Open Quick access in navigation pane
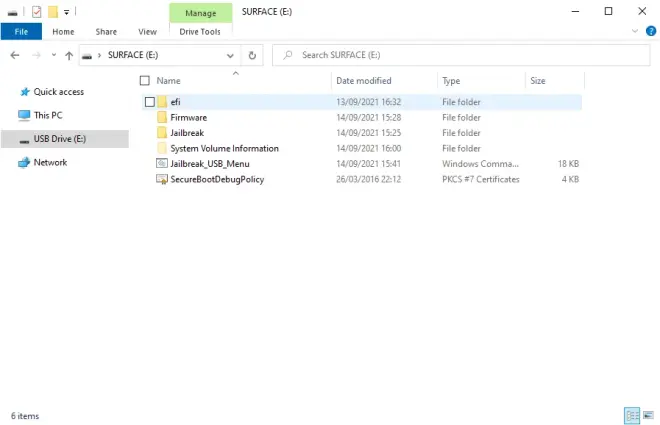660x425 pixels. pos(59,92)
